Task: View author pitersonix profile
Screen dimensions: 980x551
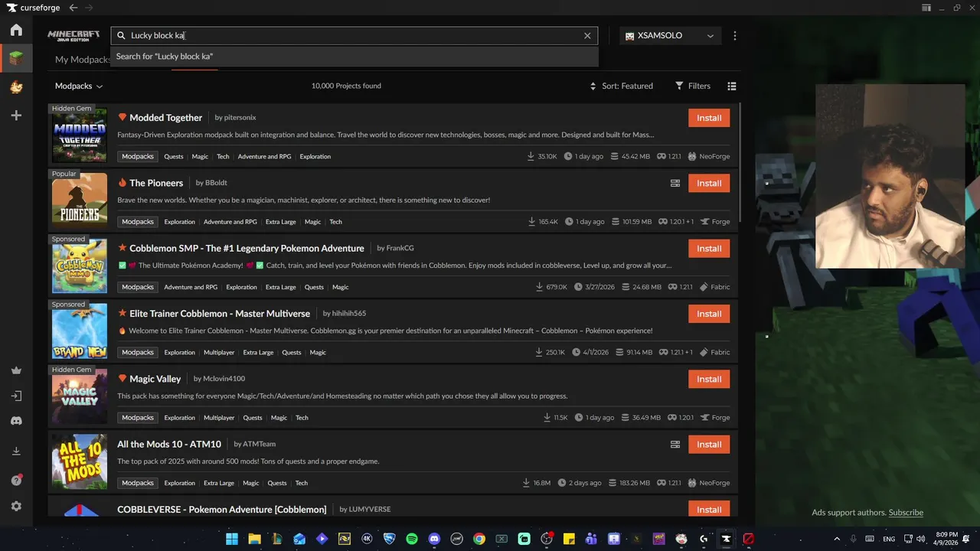Action: pyautogui.click(x=240, y=117)
